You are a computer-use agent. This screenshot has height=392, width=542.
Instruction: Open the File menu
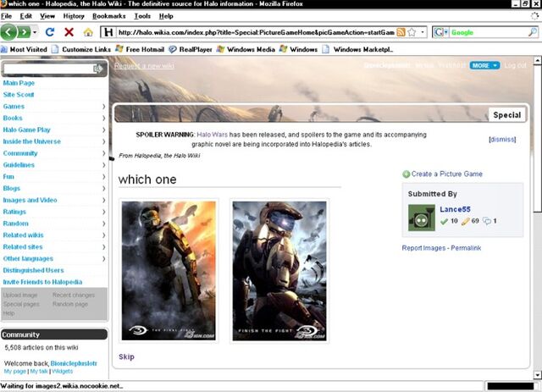click(6, 16)
